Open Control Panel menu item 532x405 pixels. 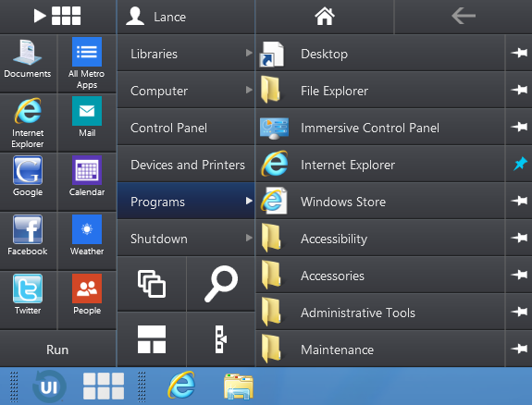(x=186, y=128)
